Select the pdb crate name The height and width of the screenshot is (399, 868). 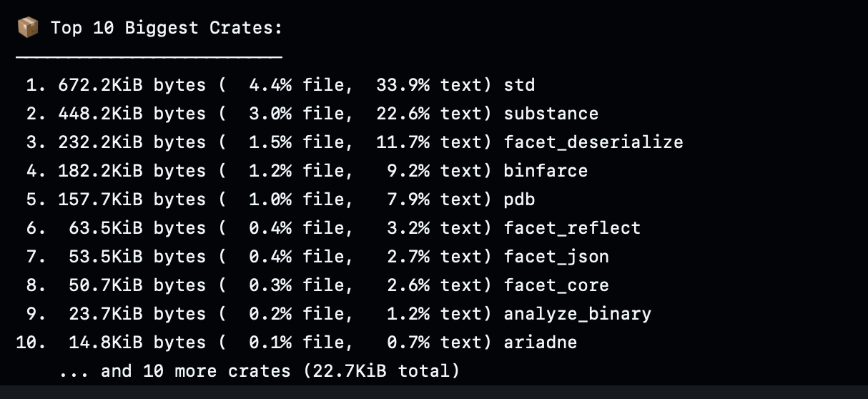pyautogui.click(x=519, y=199)
